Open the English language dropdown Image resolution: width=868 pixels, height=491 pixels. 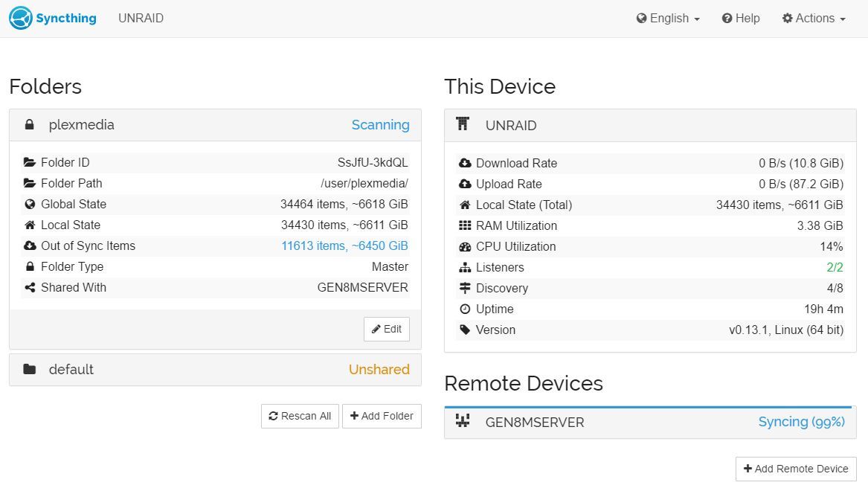pos(668,19)
